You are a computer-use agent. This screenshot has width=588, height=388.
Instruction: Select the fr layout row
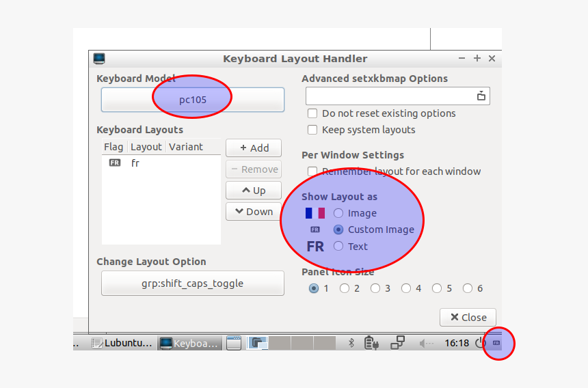(x=161, y=163)
